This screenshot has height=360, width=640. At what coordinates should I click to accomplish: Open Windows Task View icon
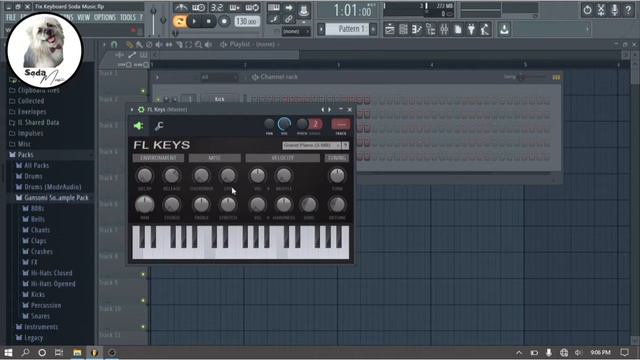59,352
